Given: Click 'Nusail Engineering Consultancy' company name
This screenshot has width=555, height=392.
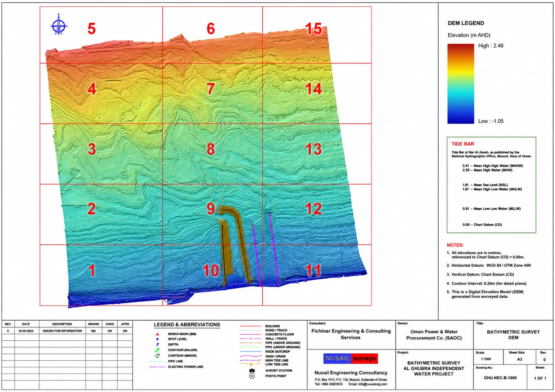Looking at the screenshot, I should (351, 373).
